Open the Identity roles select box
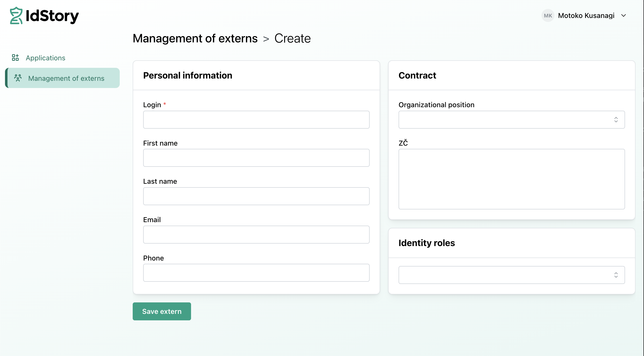Screen dimensions: 644x356 pos(512,275)
